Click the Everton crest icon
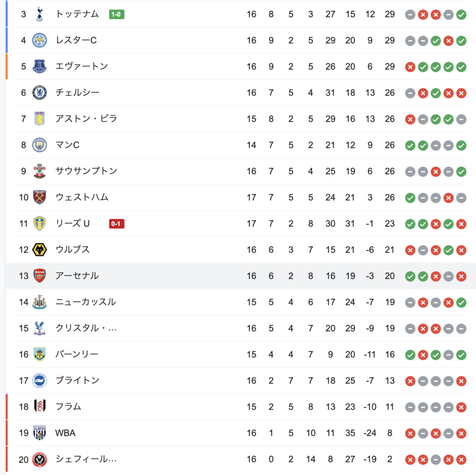 click(40, 67)
